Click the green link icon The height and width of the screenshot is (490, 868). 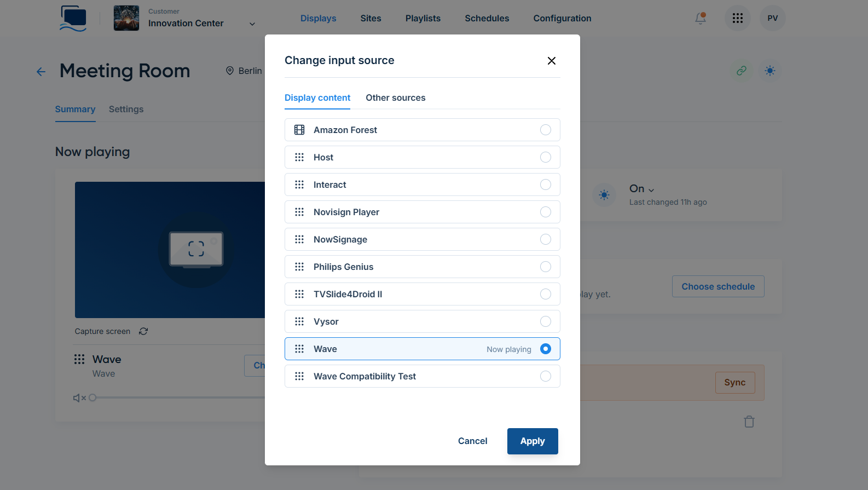(742, 71)
